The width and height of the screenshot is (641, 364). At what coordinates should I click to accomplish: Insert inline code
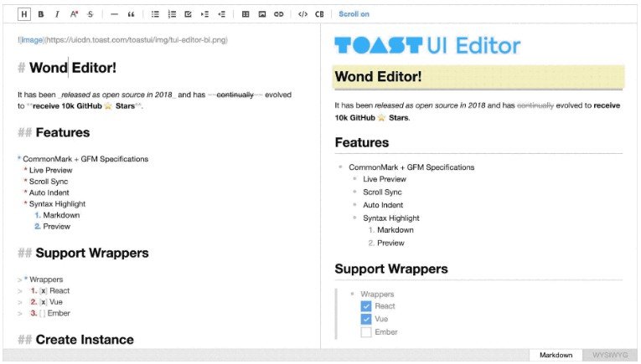tap(302, 14)
